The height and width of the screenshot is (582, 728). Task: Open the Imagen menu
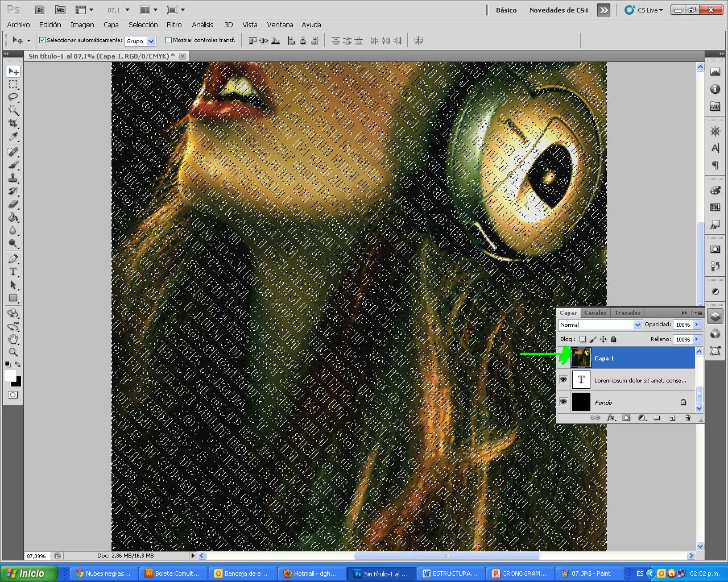(82, 24)
